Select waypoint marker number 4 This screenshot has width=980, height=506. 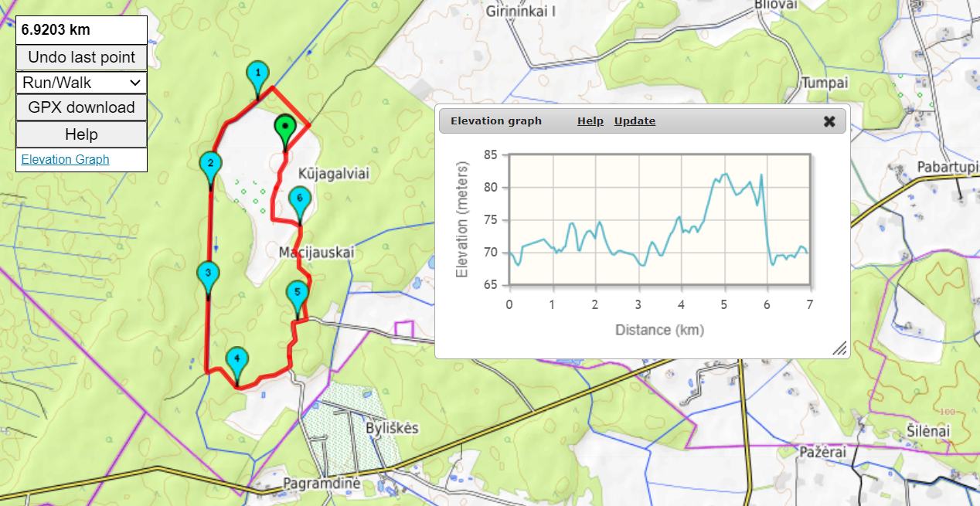(237, 360)
